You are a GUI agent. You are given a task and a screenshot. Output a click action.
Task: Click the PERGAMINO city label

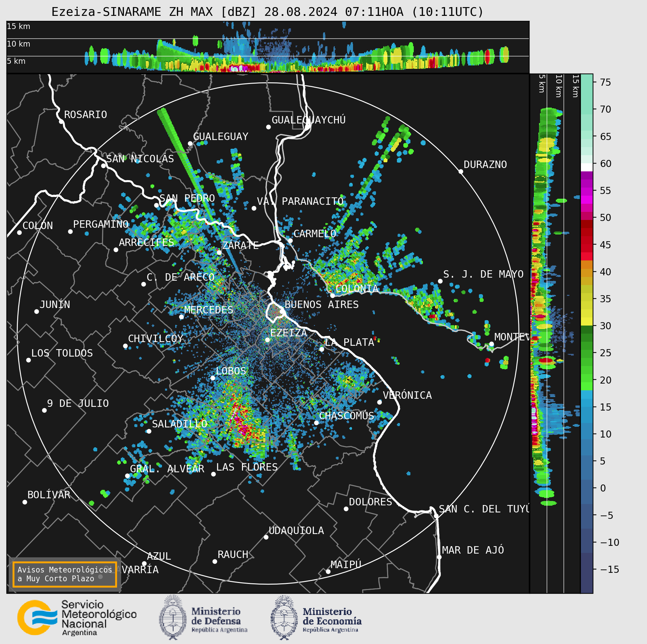pos(101,224)
